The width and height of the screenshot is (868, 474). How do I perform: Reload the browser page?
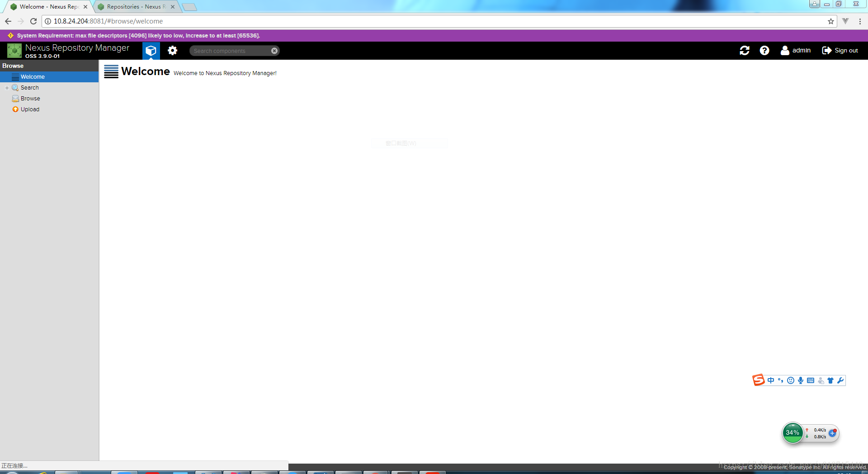tap(33, 21)
